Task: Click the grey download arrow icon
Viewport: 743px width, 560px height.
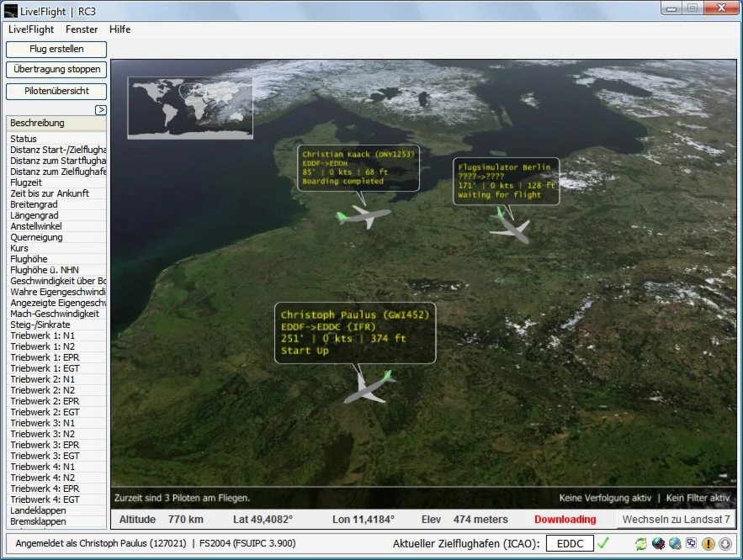Action: tap(724, 544)
